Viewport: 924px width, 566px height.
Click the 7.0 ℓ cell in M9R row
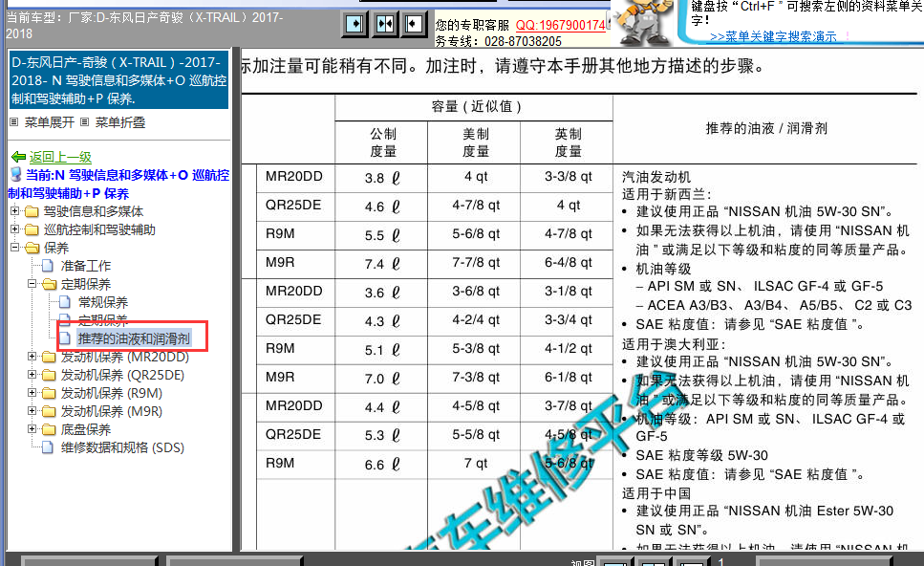point(382,378)
